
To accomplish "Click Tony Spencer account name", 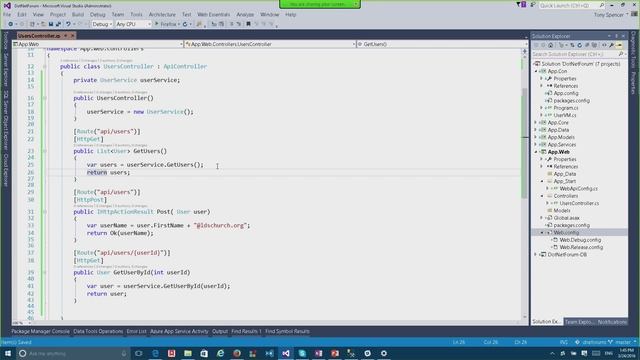I will point(609,15).
